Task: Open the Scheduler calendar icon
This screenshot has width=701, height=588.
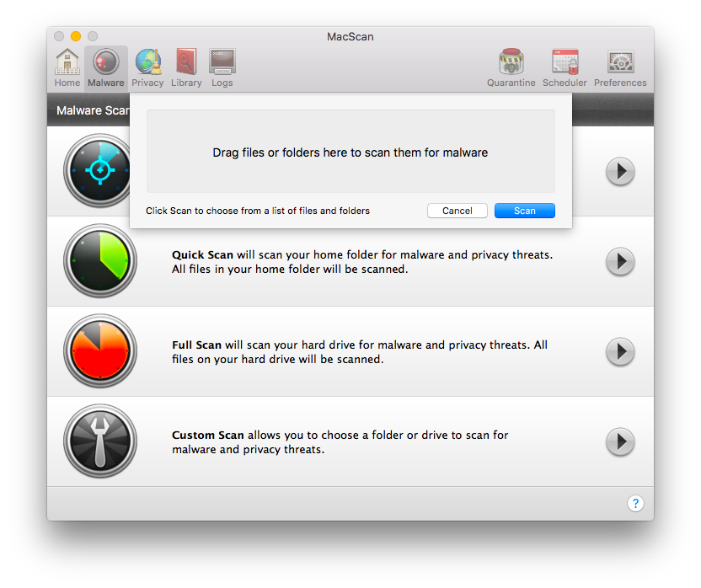Action: click(565, 68)
